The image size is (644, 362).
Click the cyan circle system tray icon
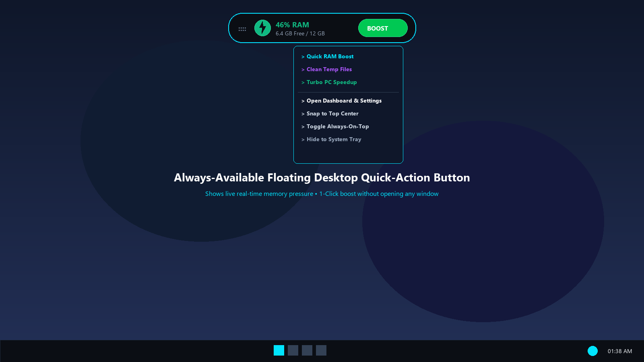pos(592,351)
